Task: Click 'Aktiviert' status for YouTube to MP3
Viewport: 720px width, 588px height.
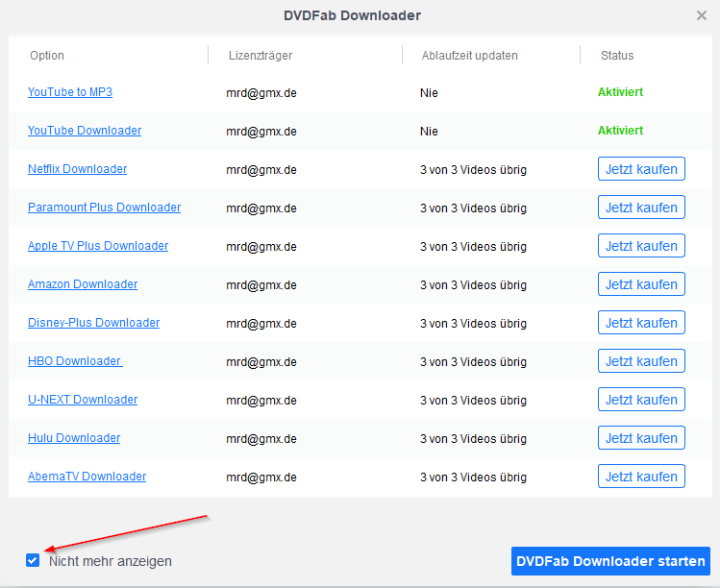Action: pyautogui.click(x=620, y=92)
